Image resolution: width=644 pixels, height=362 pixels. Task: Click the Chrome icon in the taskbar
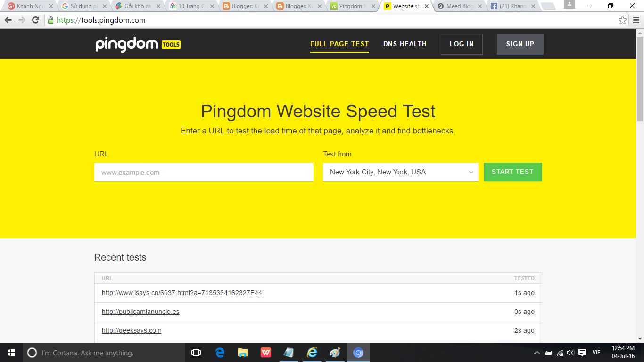pos(358,353)
